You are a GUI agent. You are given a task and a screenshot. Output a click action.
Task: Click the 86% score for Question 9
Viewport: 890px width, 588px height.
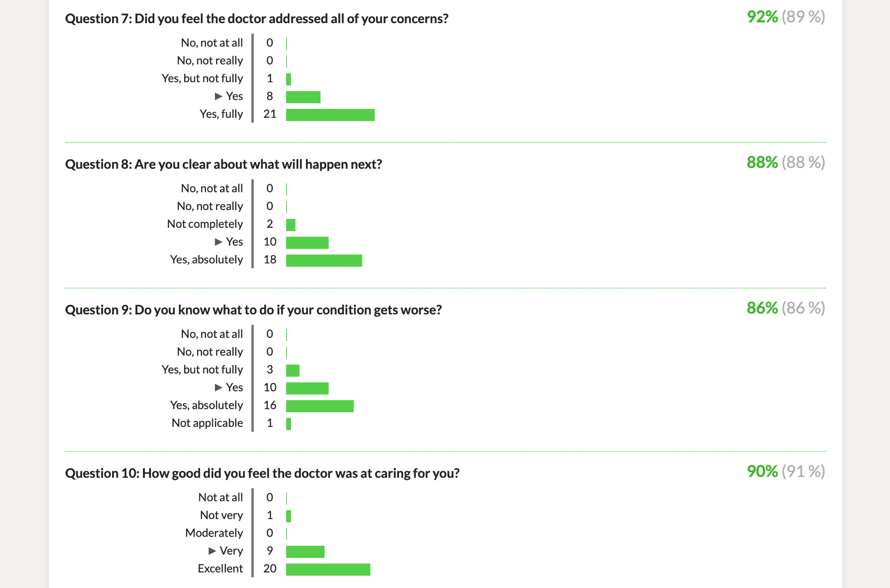pos(762,308)
